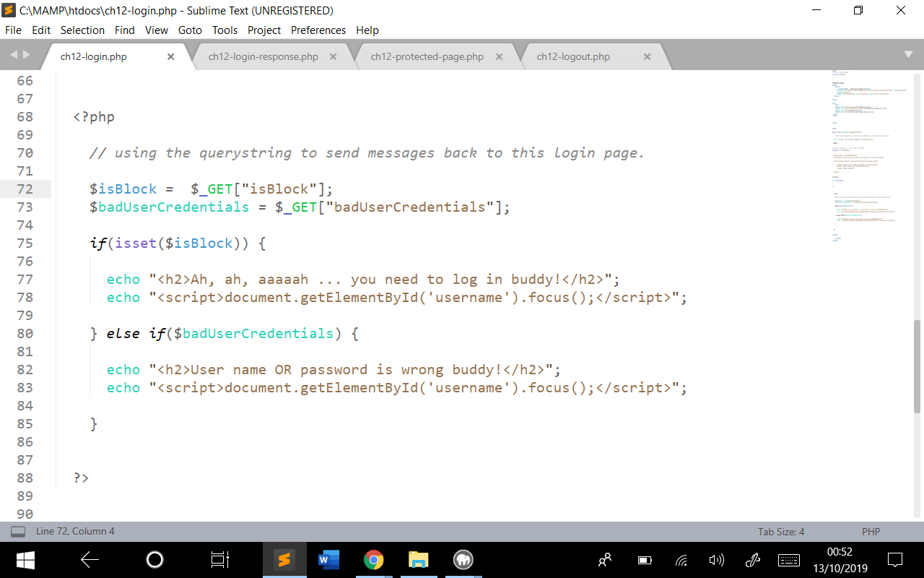Open the Action Center notifications icon
924x578 pixels.
tap(895, 559)
